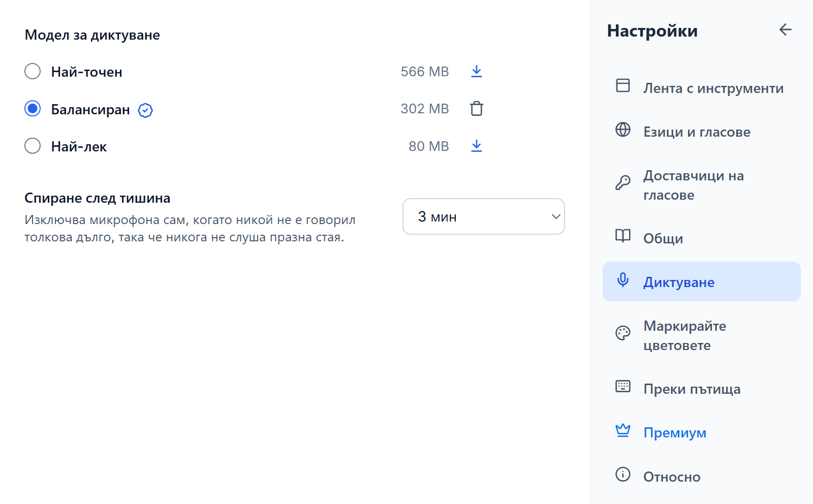Click the palette icon for Маркирайте цветовете
The height and width of the screenshot is (504, 813).
[x=623, y=333]
